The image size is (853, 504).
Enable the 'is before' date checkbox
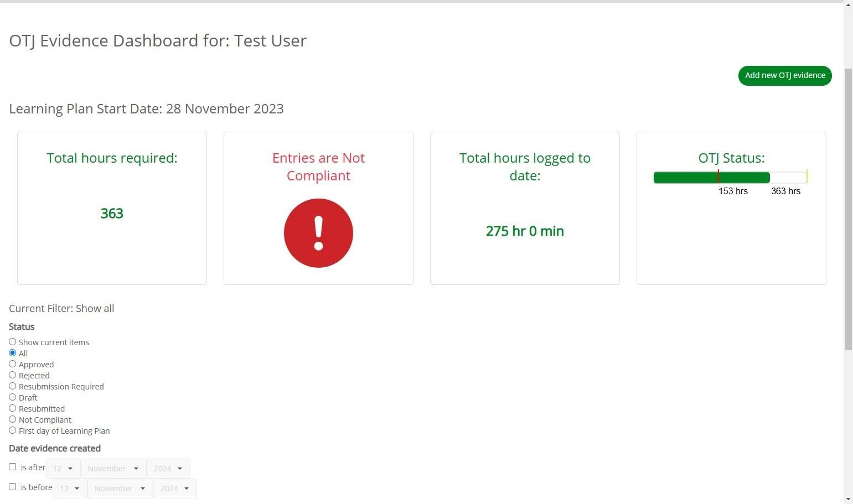(x=12, y=487)
